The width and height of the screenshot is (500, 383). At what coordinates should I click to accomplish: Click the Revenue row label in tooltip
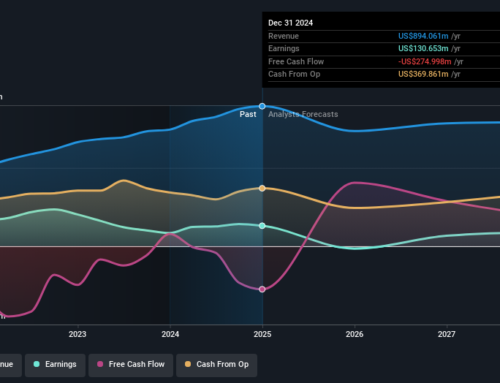tap(283, 36)
